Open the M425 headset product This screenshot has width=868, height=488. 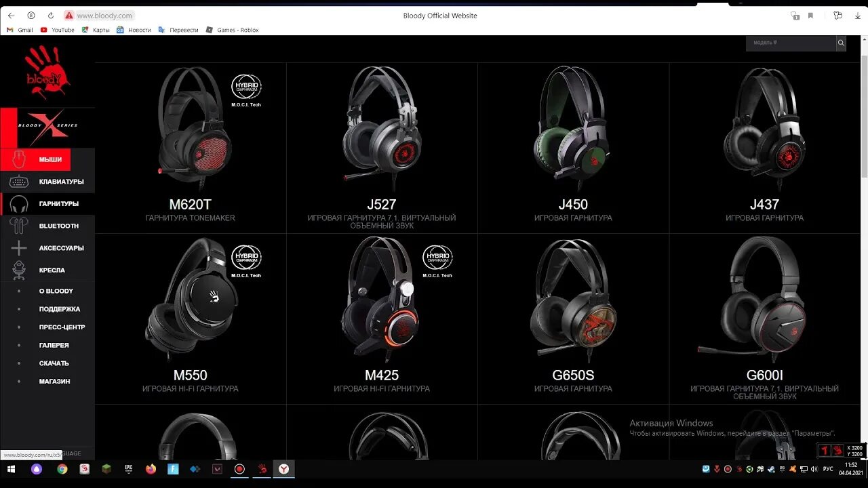tap(382, 319)
